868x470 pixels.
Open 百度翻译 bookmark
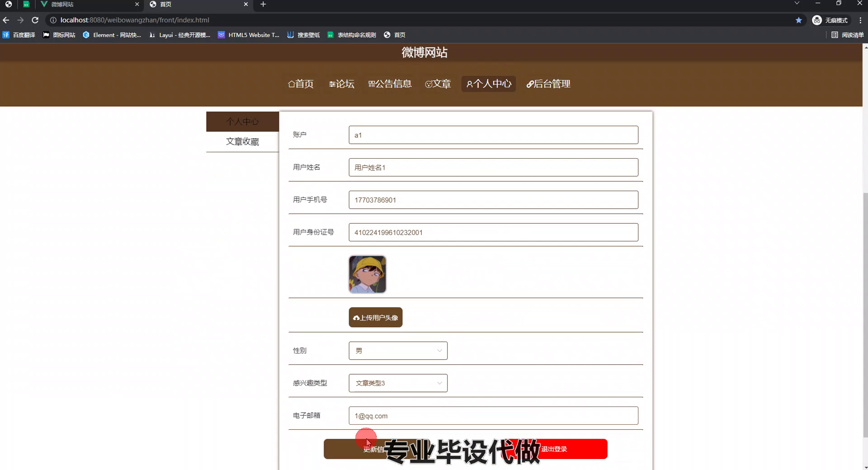click(19, 35)
